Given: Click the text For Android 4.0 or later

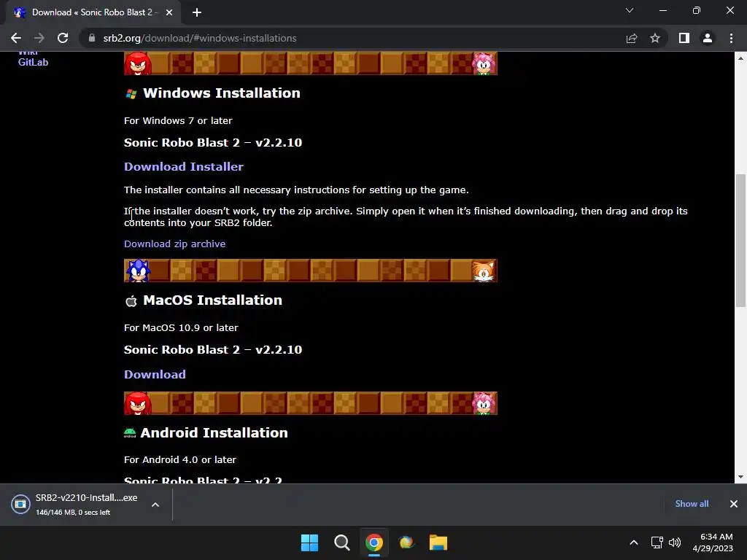Looking at the screenshot, I should coord(180,459).
